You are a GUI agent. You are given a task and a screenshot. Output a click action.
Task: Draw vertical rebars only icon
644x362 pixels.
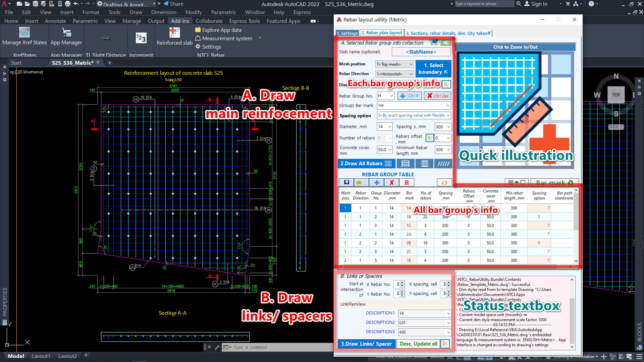424,164
